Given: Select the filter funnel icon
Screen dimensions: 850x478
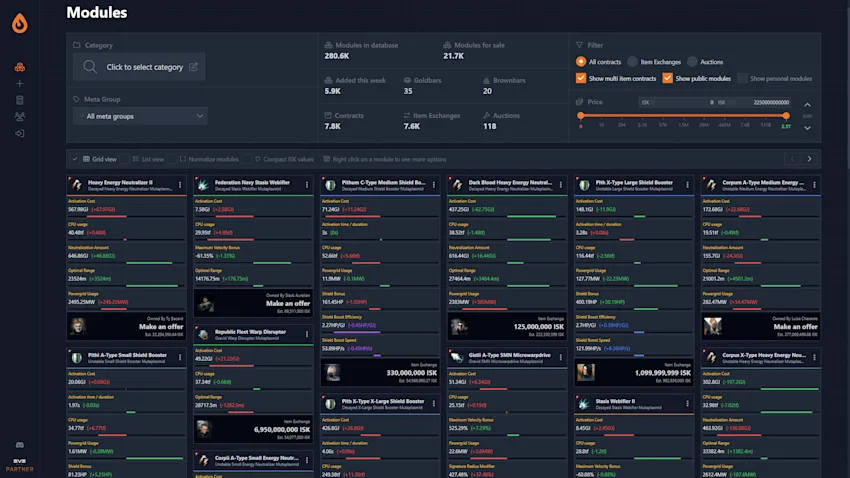Looking at the screenshot, I should point(579,45).
